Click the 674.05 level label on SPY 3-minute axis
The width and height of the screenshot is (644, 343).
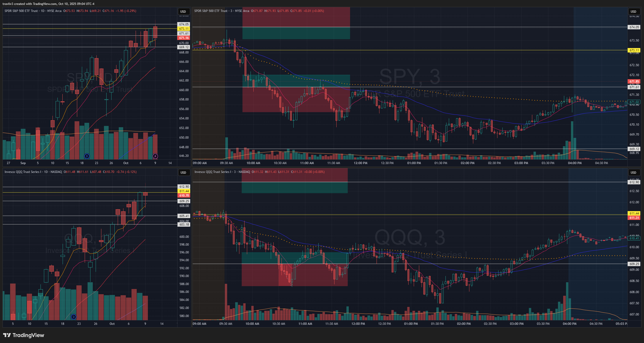pyautogui.click(x=634, y=27)
